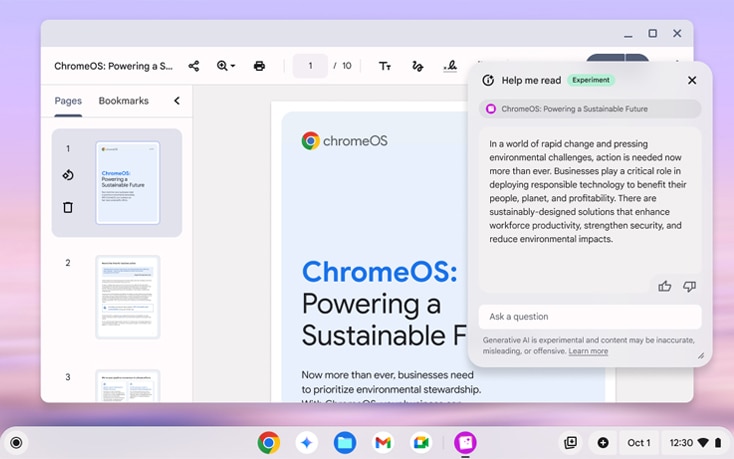The width and height of the screenshot is (734, 459).
Task: Click the share icon in the toolbar
Action: tap(194, 66)
